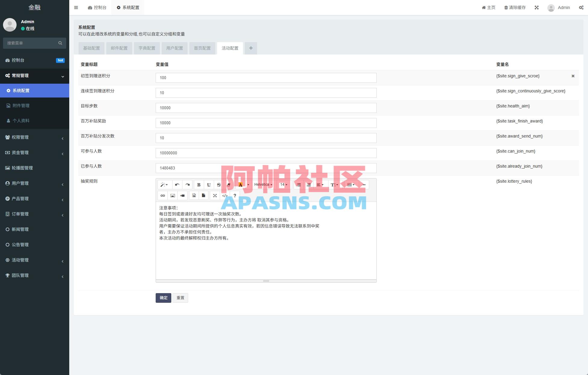
Task: Click the Undo icon in the editor toolbar
Action: click(177, 184)
